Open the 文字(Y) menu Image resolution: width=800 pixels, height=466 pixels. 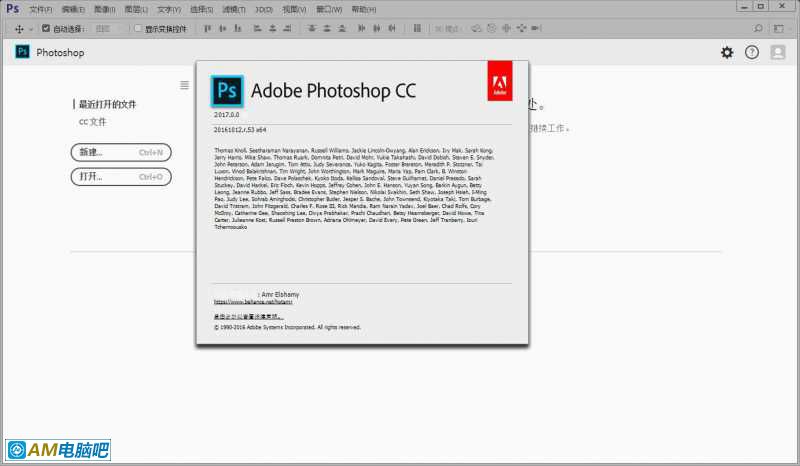pos(169,10)
